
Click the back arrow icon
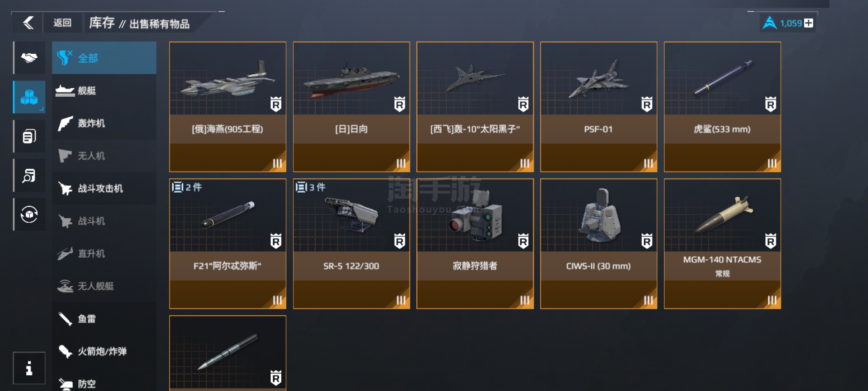pos(28,23)
